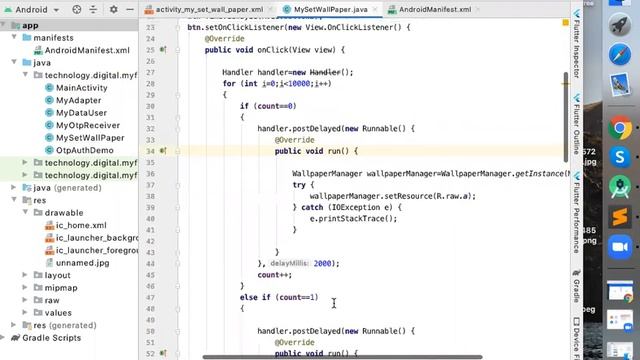Expand the java (generated) folder
The width and height of the screenshot is (640, 360).
point(14,188)
